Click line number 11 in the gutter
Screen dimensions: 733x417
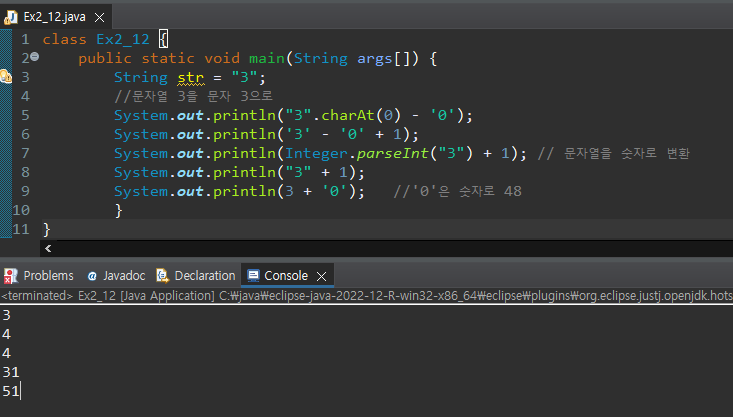click(x=21, y=229)
